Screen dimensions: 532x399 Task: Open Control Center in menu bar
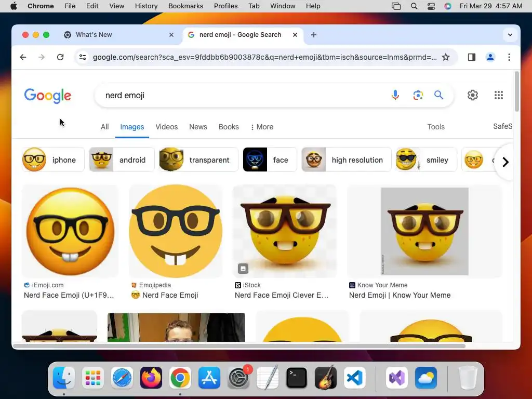[x=431, y=6]
